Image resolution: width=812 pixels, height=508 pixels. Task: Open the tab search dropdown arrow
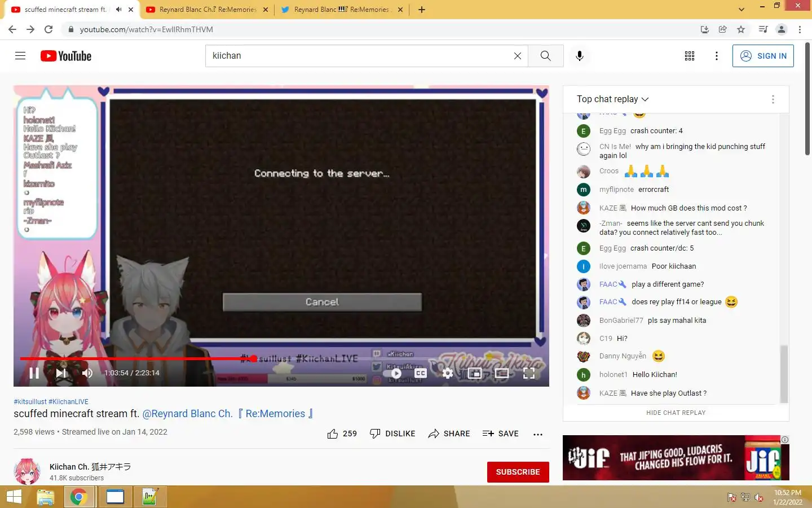tap(741, 9)
